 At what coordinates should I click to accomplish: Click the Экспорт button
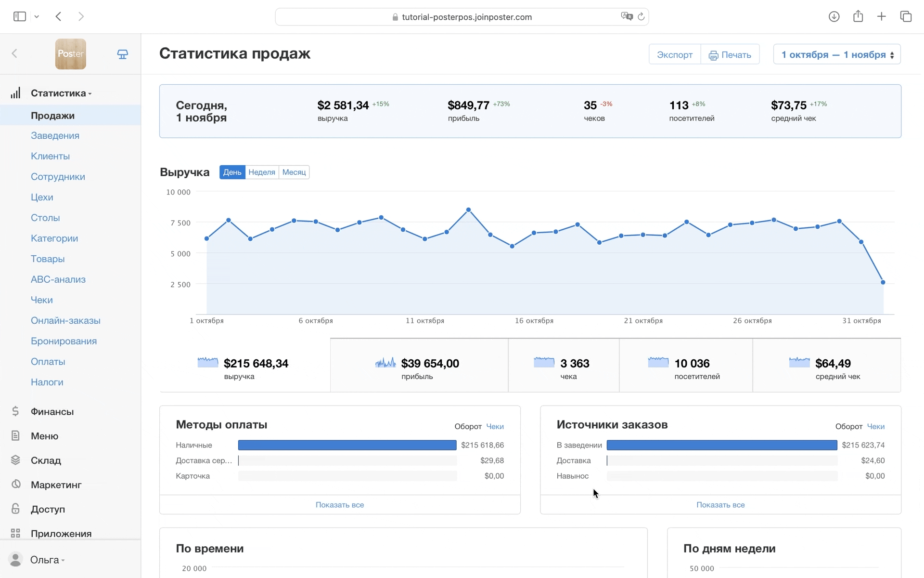tap(675, 54)
